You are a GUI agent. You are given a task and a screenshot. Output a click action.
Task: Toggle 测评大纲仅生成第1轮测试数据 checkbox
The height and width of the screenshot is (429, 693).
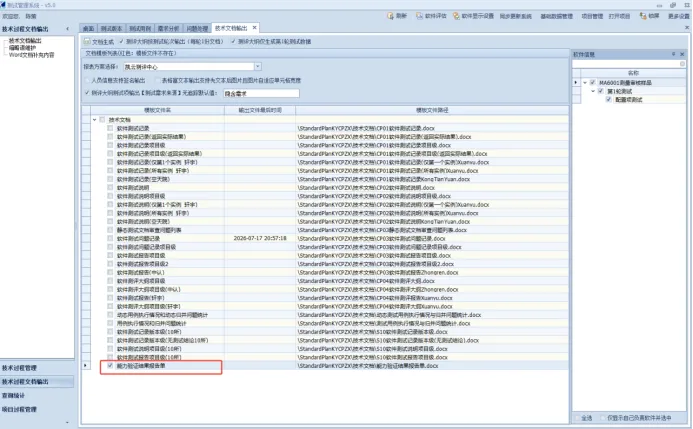(x=233, y=42)
